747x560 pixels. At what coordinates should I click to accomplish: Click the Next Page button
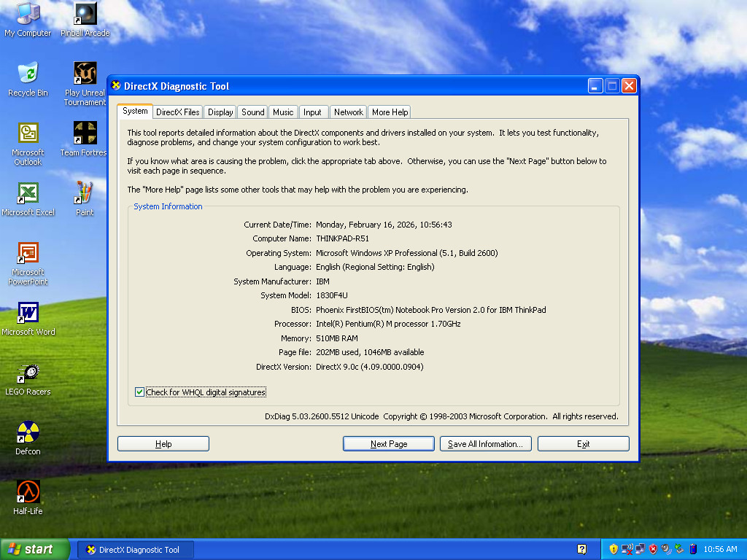click(389, 444)
